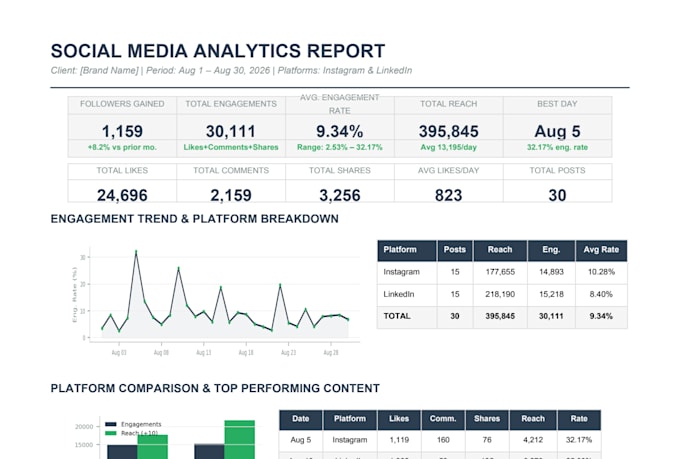Click the 9.34% average engagement rate figure
The image size is (680, 459).
340,131
